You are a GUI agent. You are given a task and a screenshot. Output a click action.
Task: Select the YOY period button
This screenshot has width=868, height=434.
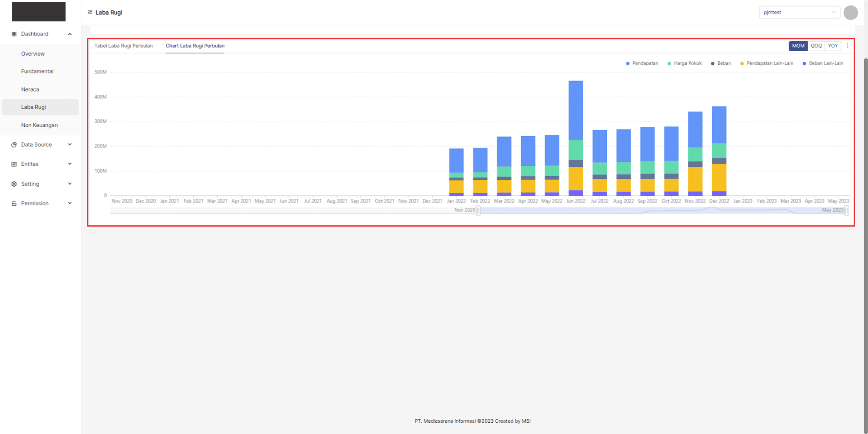pos(833,46)
